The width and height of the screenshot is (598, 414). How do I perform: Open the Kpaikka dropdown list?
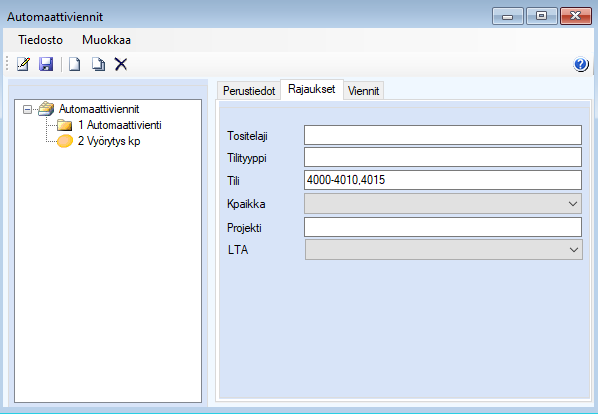tap(443, 204)
